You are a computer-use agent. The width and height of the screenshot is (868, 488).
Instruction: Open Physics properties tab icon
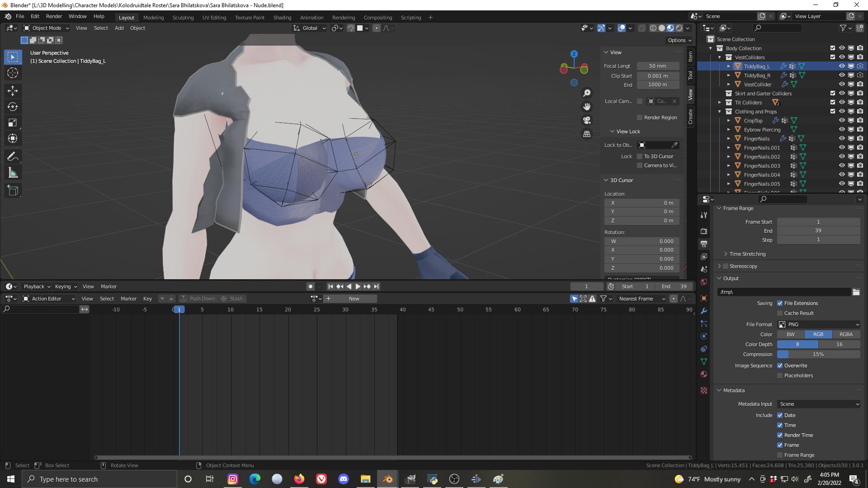(704, 336)
